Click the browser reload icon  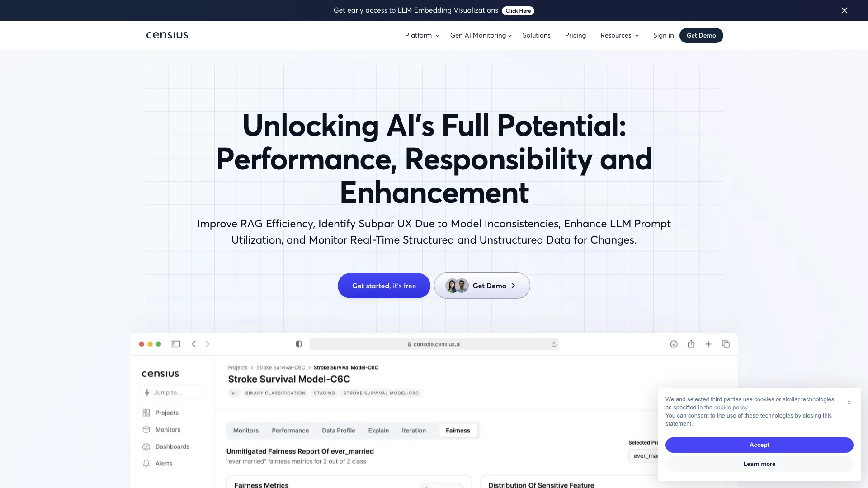[553, 344]
